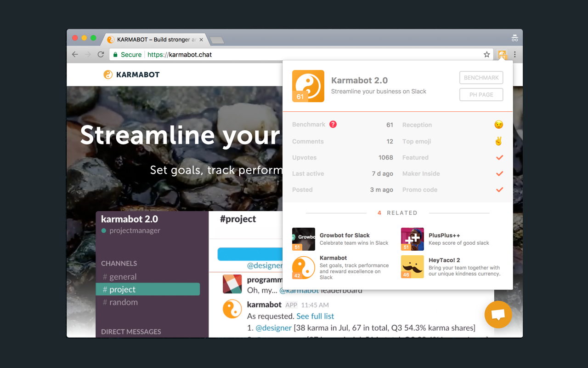The image size is (588, 368).
Task: Click "Streamline your business on Slack" tagline
Action: tap(379, 92)
